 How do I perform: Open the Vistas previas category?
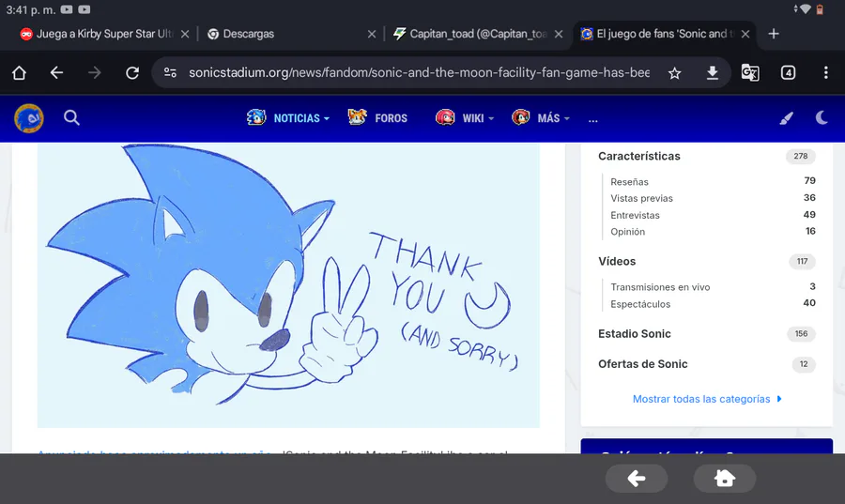tap(641, 198)
